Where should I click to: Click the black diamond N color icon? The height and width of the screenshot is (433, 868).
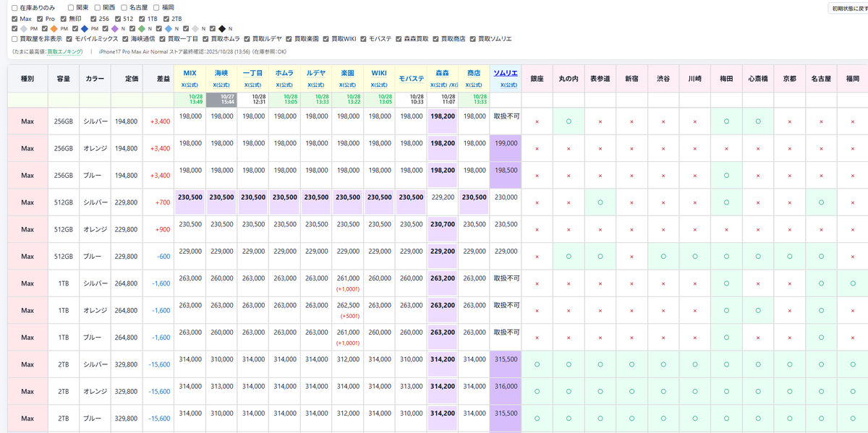221,29
